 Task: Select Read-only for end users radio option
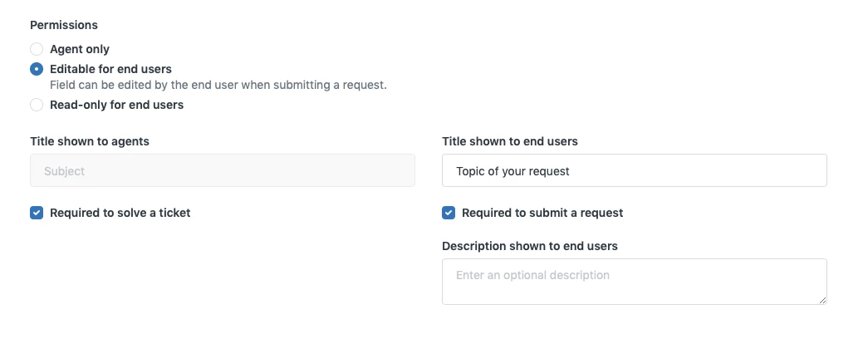[37, 105]
